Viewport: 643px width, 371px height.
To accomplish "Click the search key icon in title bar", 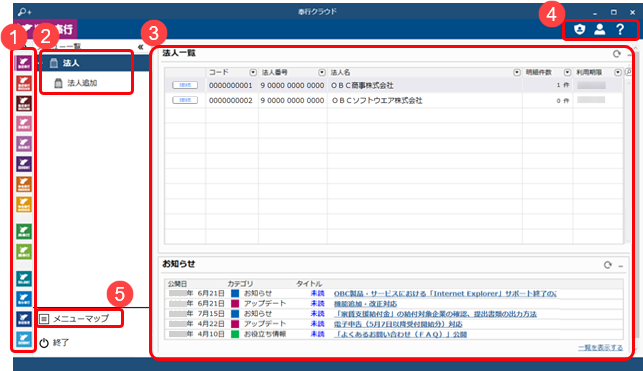I will pyautogui.click(x=25, y=12).
